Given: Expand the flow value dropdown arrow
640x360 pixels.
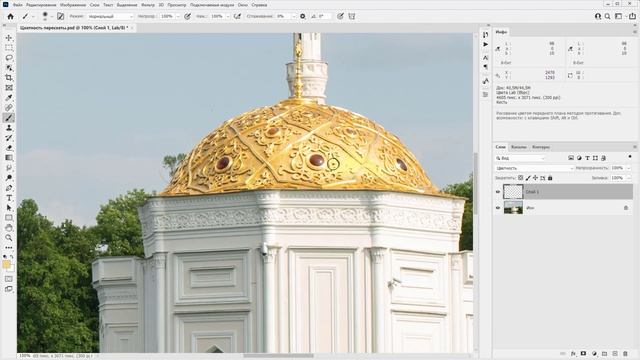Looking at the screenshot, I should [227, 16].
